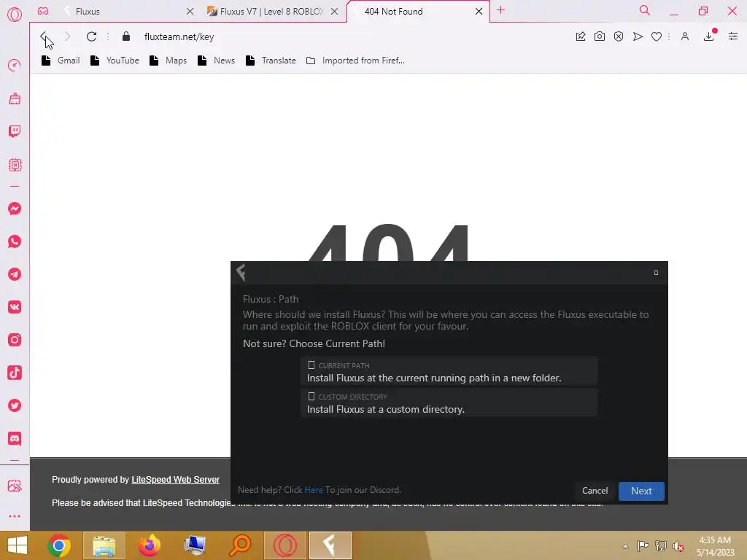Launch Firefox from taskbar

pyautogui.click(x=149, y=545)
